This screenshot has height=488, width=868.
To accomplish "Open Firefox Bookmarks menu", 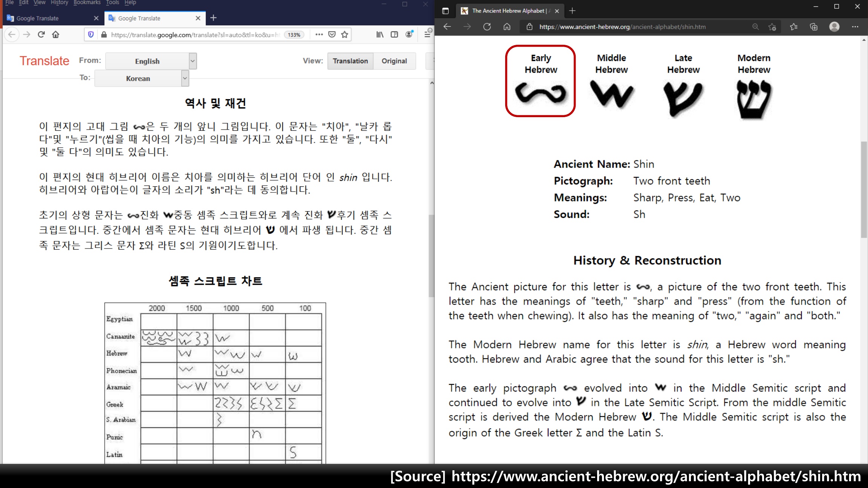I will (x=87, y=3).
